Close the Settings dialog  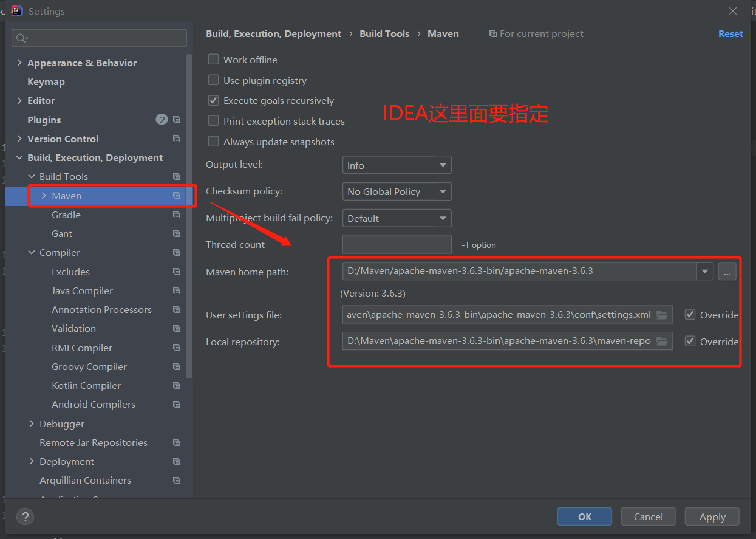click(x=733, y=11)
